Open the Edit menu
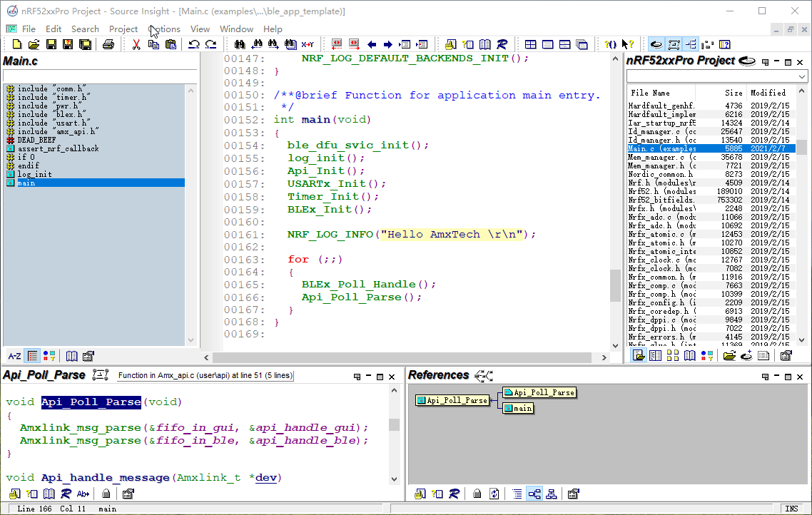812x515 pixels. point(54,29)
